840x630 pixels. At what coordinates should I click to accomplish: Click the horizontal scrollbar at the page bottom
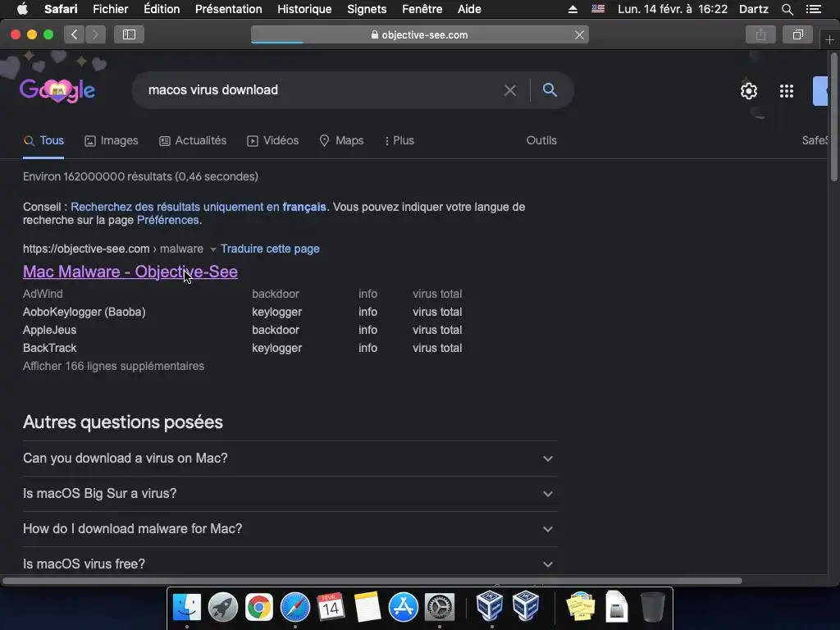pyautogui.click(x=372, y=581)
